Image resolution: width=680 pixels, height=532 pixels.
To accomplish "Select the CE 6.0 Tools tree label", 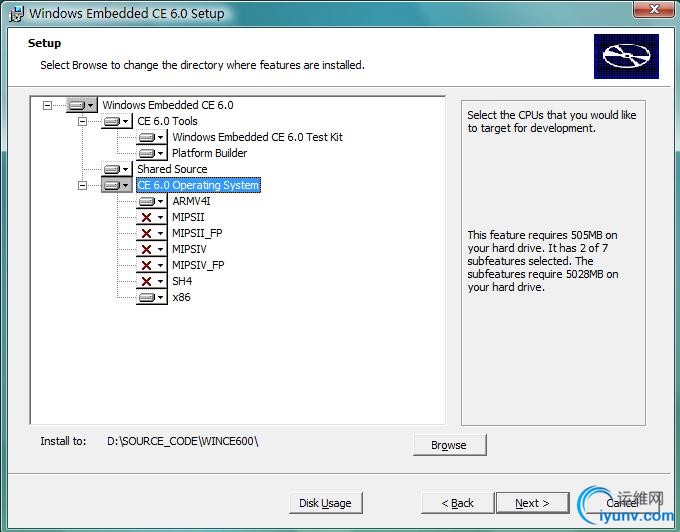I will tap(167, 121).
